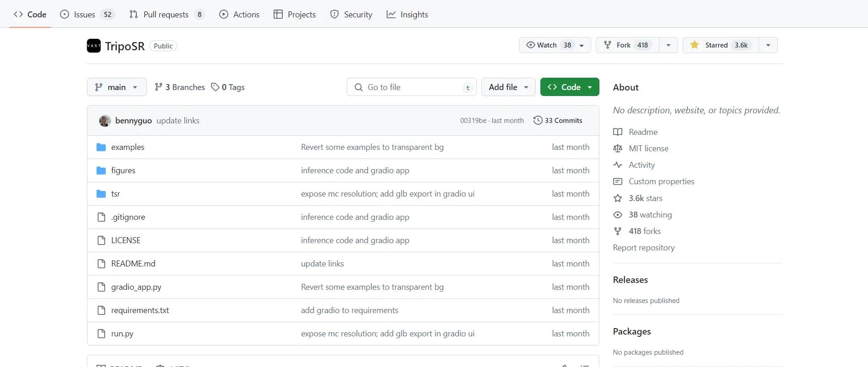Viewport: 868px width, 367px height.
Task: Expand the star lists dropdown arrow
Action: tap(768, 45)
